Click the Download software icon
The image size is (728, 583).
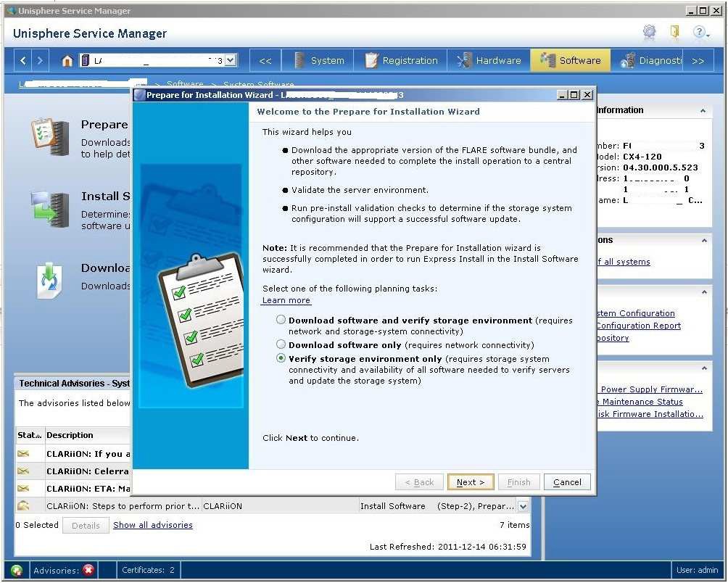[49, 280]
